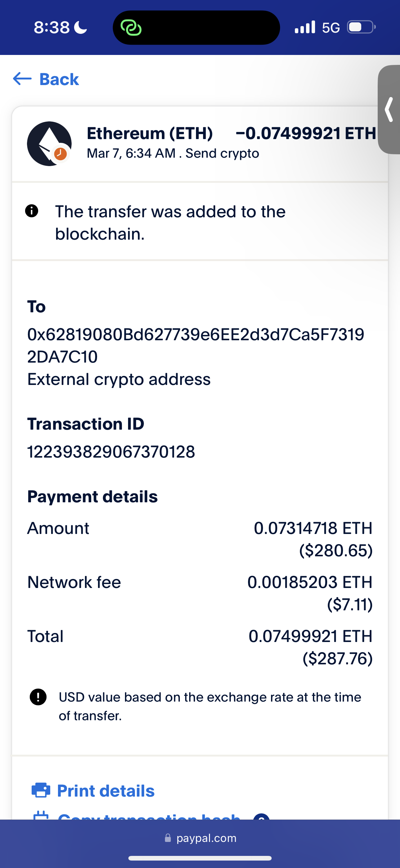Tap the USD value exclamation icon
The height and width of the screenshot is (868, 400).
pos(38,697)
